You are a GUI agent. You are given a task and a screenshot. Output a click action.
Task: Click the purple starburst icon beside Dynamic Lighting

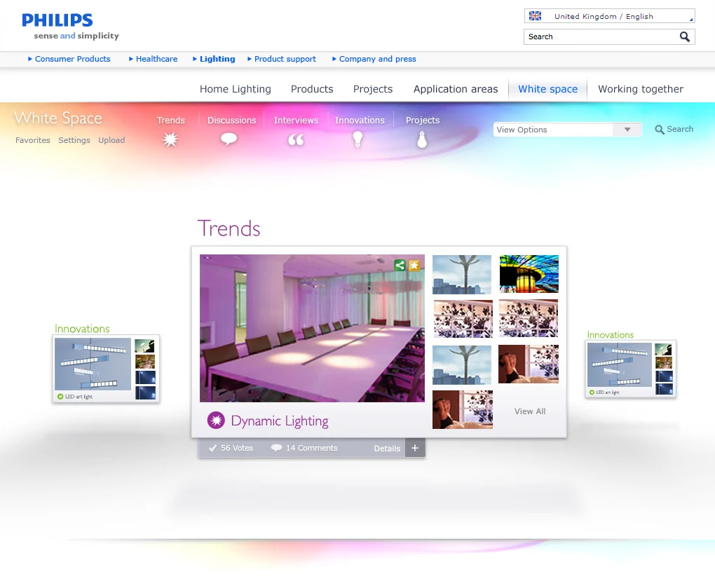click(x=216, y=421)
